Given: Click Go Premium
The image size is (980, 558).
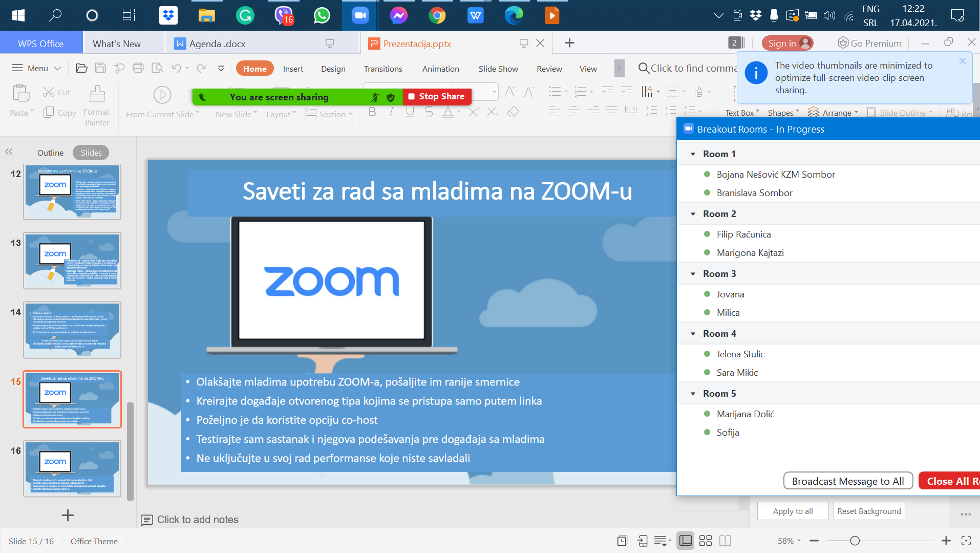Looking at the screenshot, I should 869,44.
